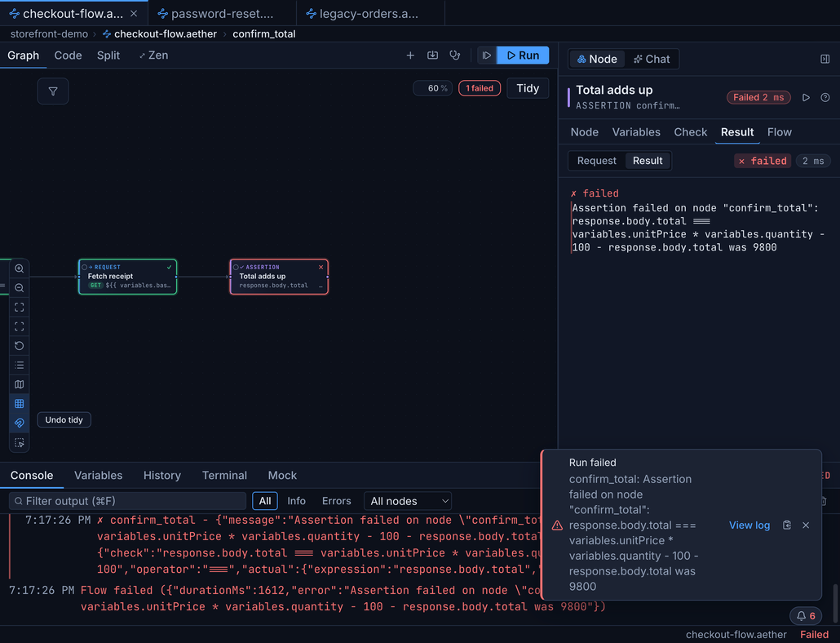The image size is (840, 643).
Task: Select the Total adds up assertion node
Action: click(x=279, y=277)
